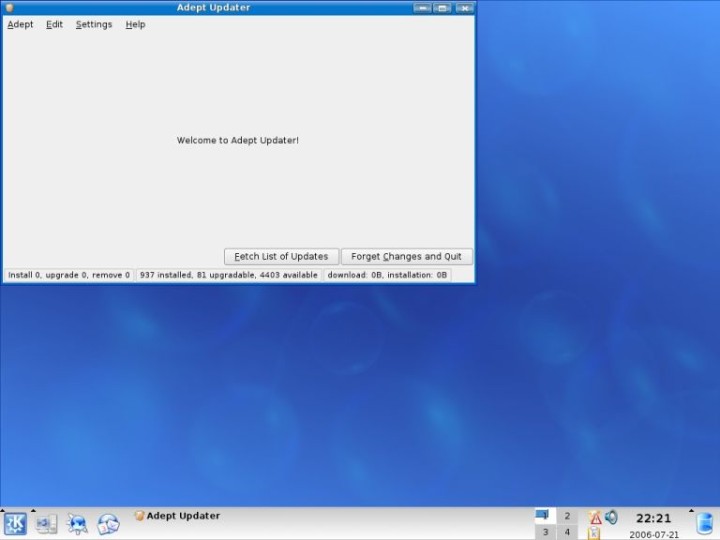The height and width of the screenshot is (540, 720).
Task: Click the 22:21 clock in panel
Action: click(x=653, y=518)
